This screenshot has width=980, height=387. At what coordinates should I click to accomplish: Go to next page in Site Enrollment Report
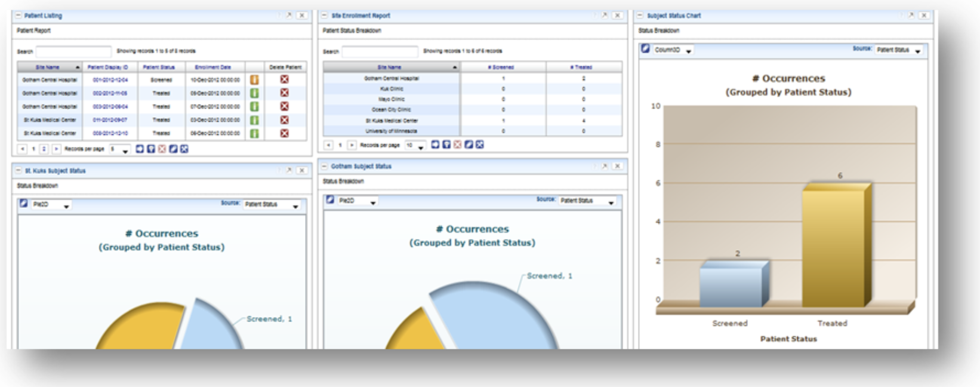pyautogui.click(x=352, y=145)
